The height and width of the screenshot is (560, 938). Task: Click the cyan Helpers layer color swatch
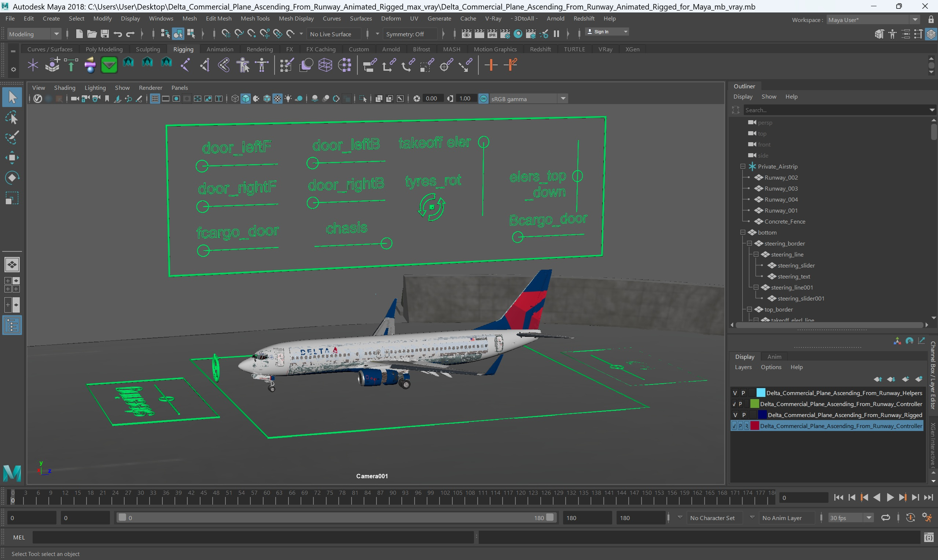[x=761, y=393]
